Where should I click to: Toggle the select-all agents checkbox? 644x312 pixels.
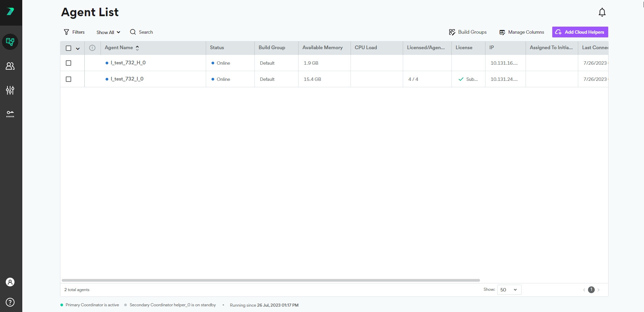(68, 48)
